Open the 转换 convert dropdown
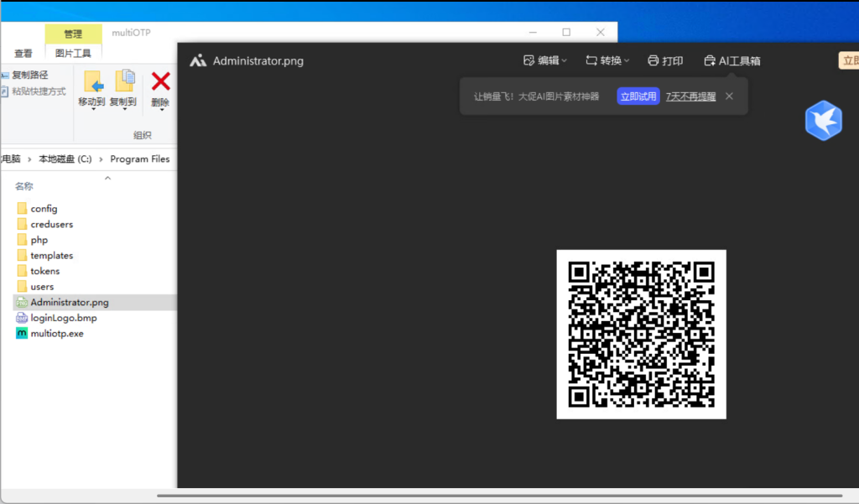This screenshot has height=504, width=859. coord(607,61)
